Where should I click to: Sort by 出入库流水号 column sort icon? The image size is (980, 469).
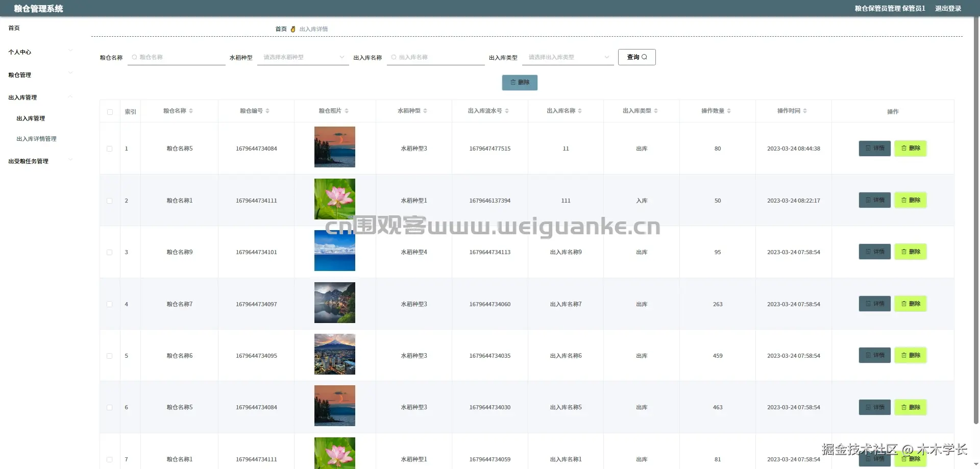tap(507, 111)
